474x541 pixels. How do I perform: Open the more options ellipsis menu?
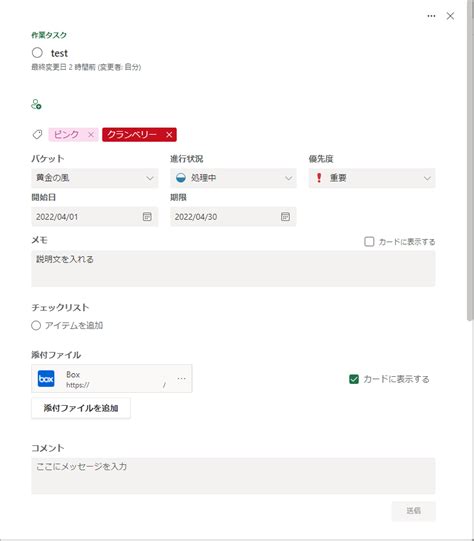point(431,16)
